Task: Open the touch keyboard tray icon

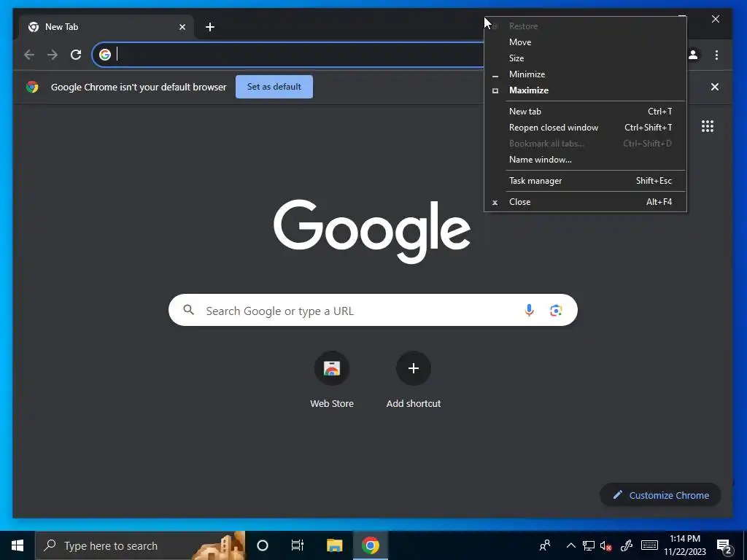Action: (649, 545)
